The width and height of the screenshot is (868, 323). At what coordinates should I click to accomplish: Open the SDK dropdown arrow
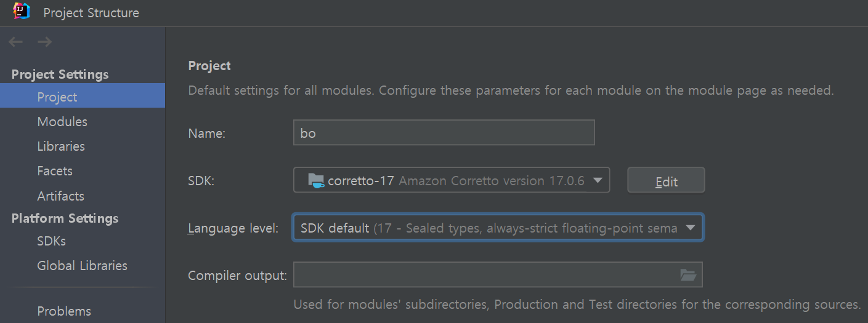click(x=597, y=180)
